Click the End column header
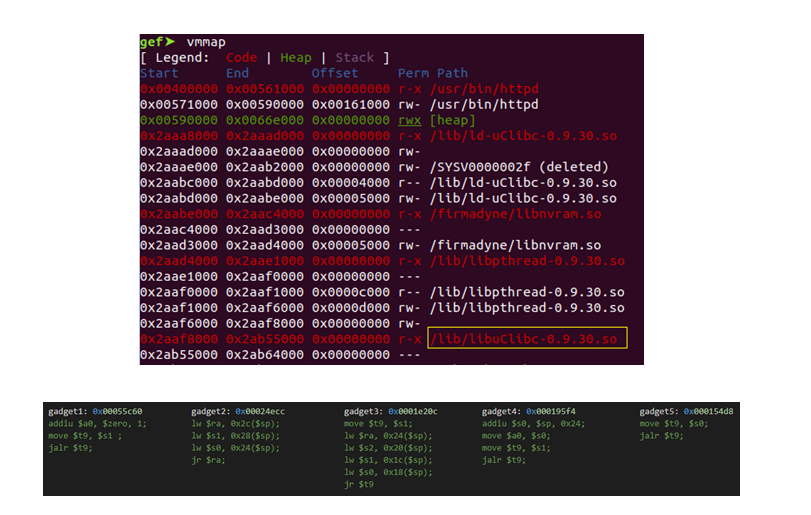This screenshot has height=515, width=811. click(237, 73)
